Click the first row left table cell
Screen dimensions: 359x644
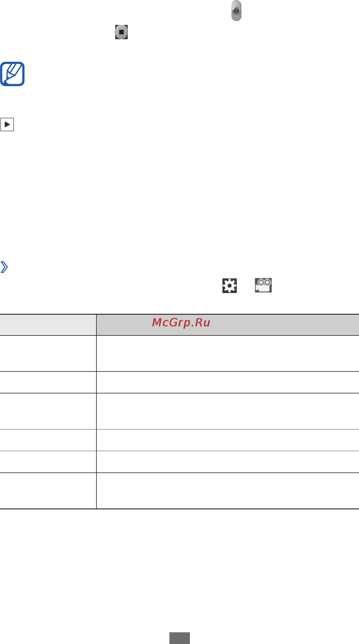(x=48, y=354)
